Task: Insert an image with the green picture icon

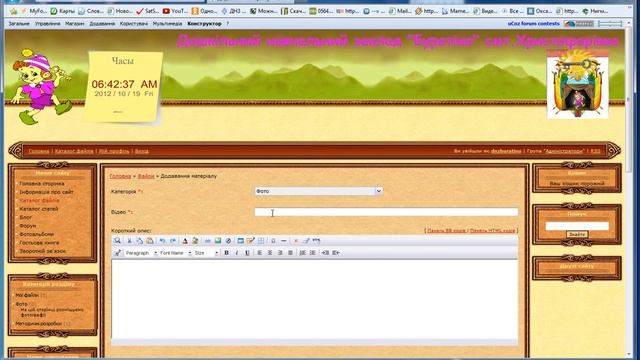Action: (x=218, y=241)
